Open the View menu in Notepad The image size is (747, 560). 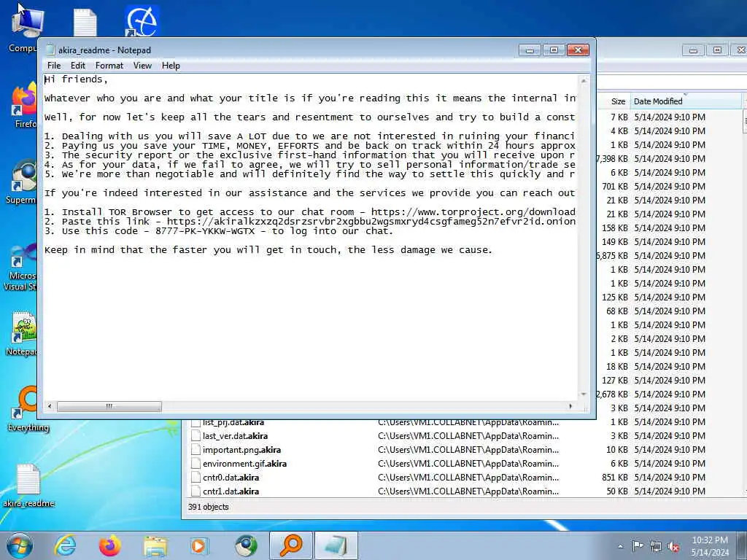tap(142, 66)
